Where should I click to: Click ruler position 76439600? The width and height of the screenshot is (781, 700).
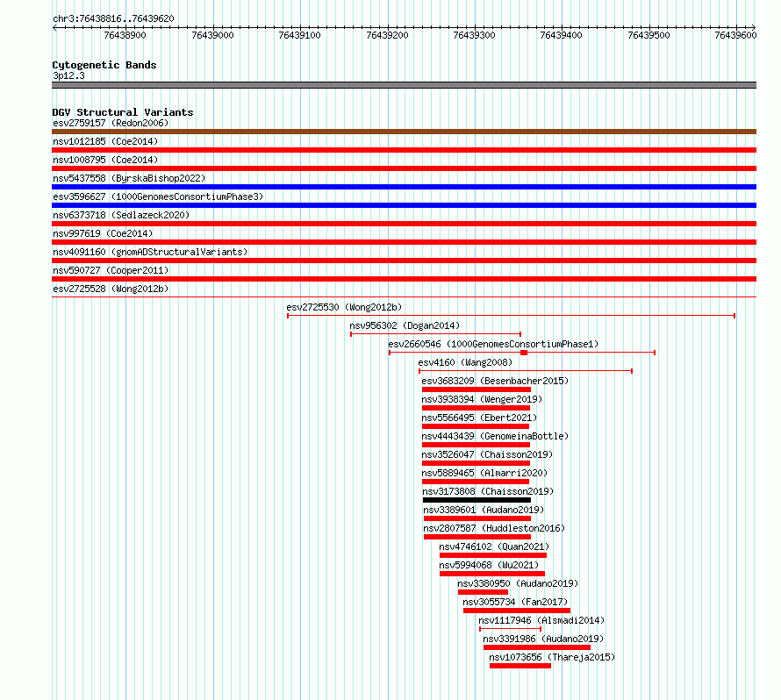coord(735,35)
